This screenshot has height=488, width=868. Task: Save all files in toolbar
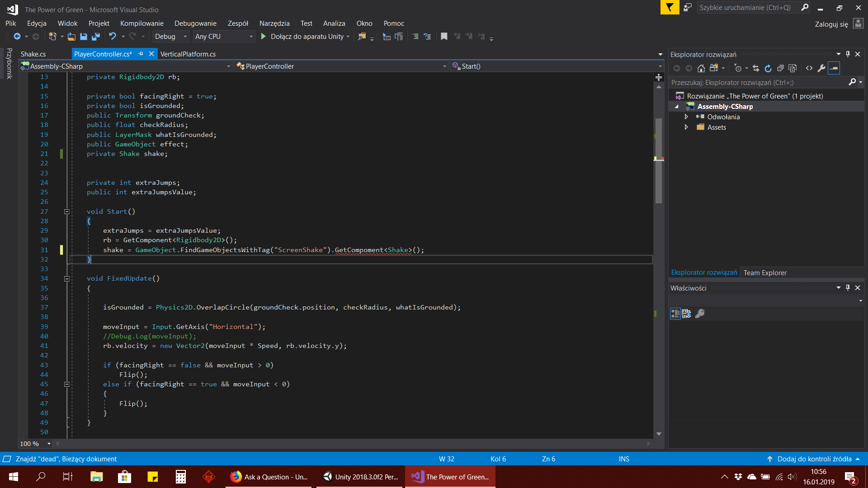(96, 37)
